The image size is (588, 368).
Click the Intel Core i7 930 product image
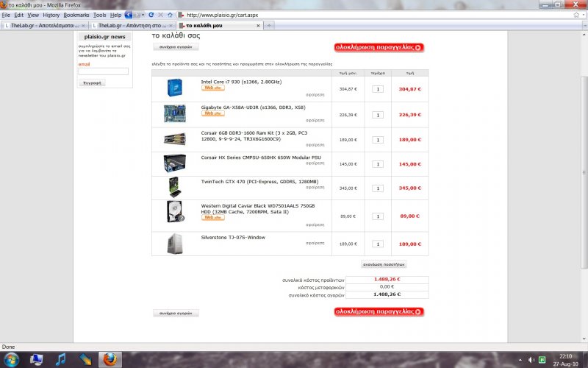(175, 88)
